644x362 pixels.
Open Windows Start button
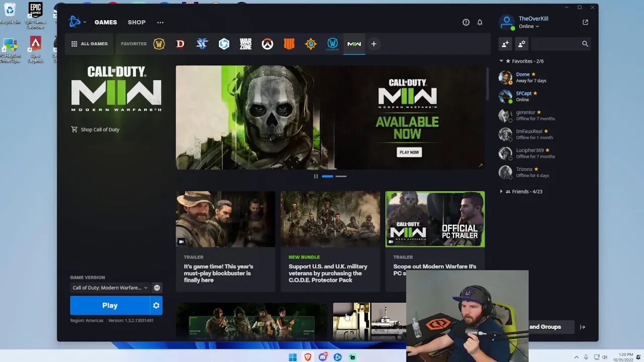[293, 357]
